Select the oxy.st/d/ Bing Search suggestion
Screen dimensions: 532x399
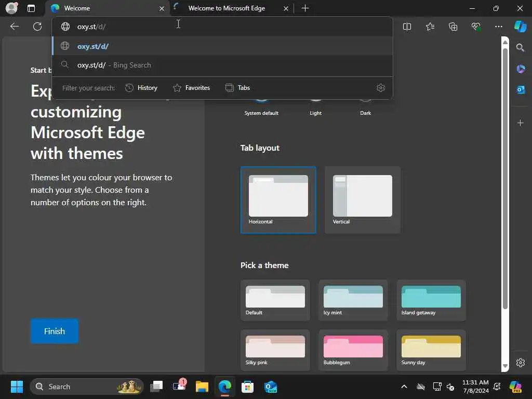click(x=222, y=65)
